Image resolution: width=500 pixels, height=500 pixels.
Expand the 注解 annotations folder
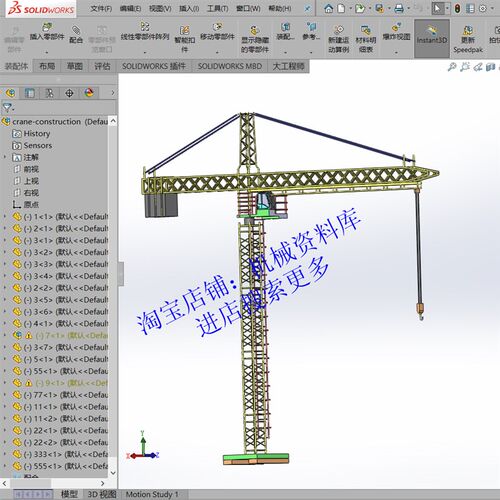point(5,157)
